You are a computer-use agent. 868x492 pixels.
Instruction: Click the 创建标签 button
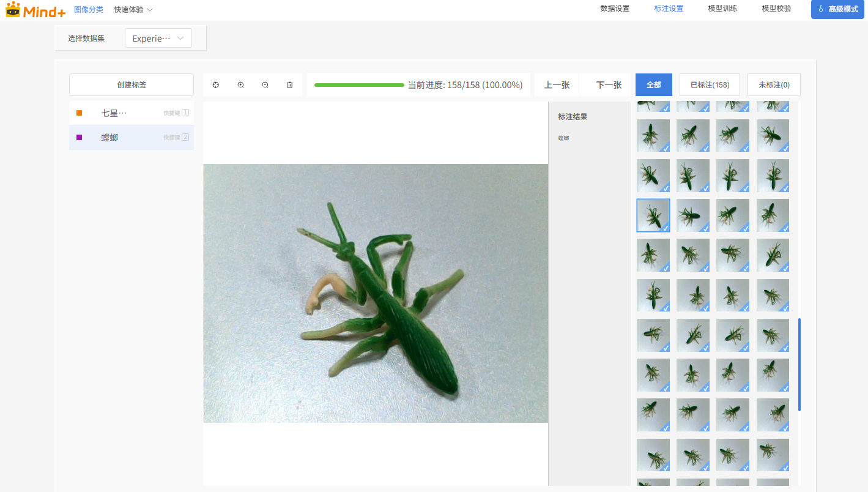132,85
